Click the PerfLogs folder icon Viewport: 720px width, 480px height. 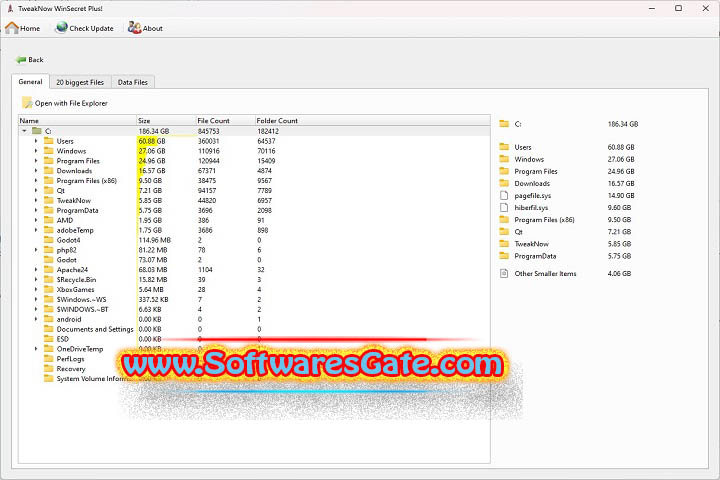pos(49,358)
